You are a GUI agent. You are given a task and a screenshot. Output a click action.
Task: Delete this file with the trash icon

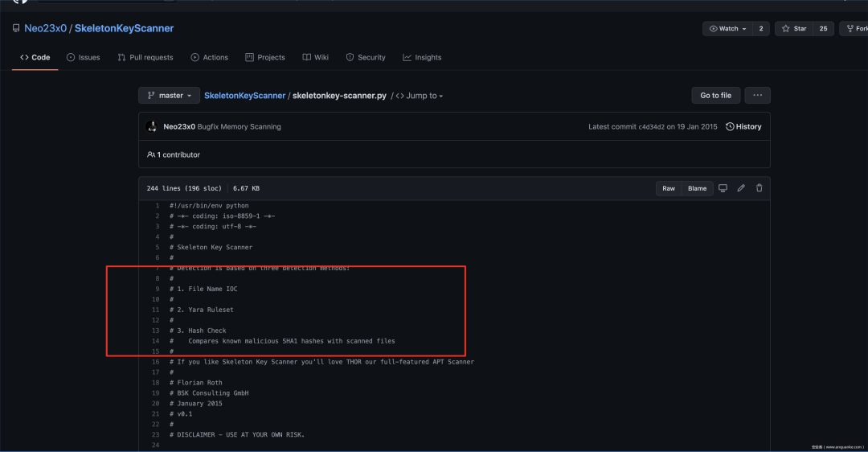click(x=759, y=188)
